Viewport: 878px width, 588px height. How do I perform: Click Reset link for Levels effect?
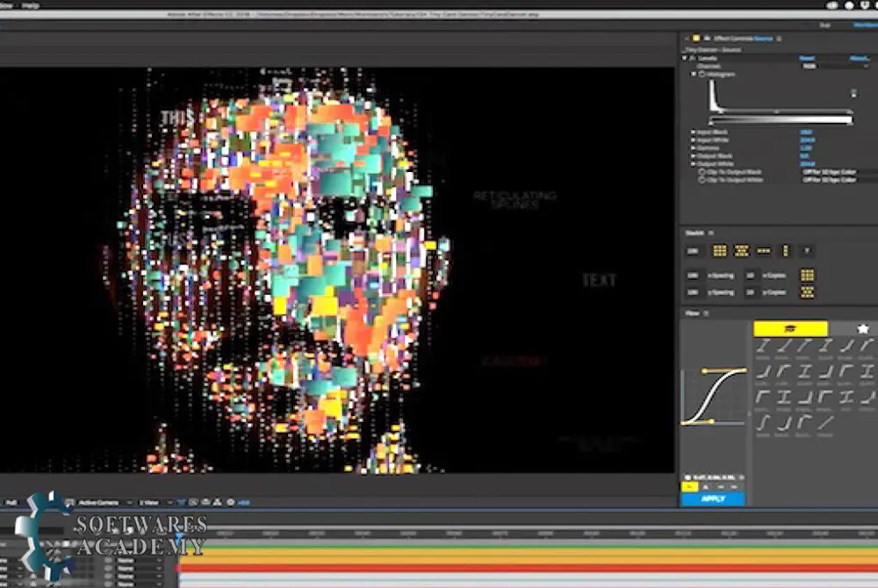click(x=807, y=58)
